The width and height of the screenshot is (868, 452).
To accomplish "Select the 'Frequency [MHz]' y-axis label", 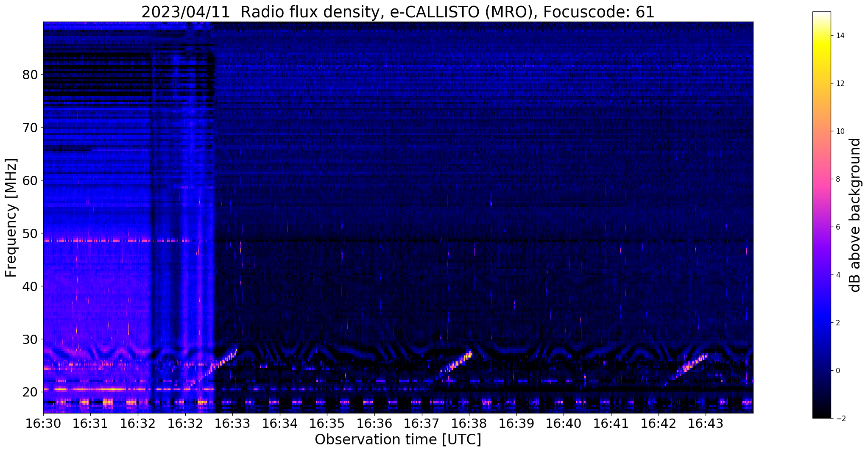I will click(11, 218).
